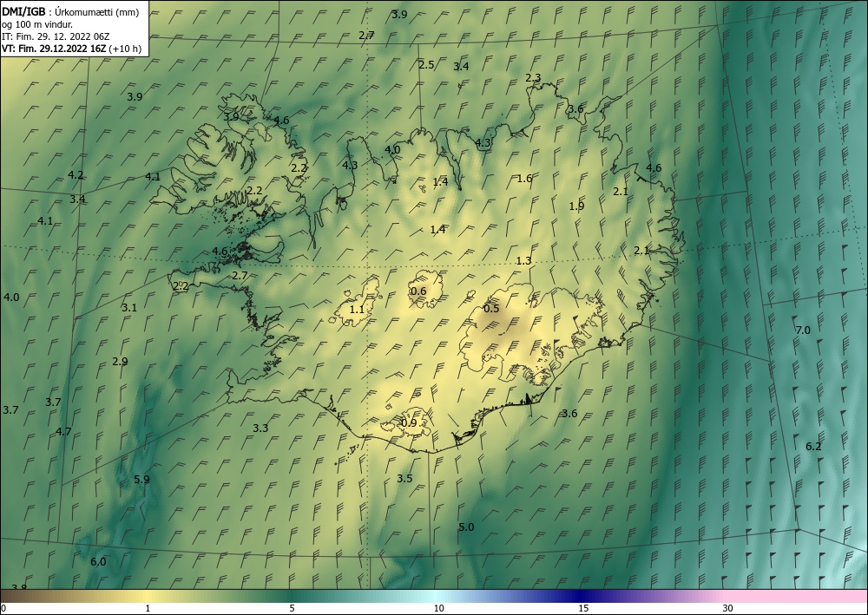
Task: Click the 0.9 value on the southern glacier
Action: [x=409, y=423]
